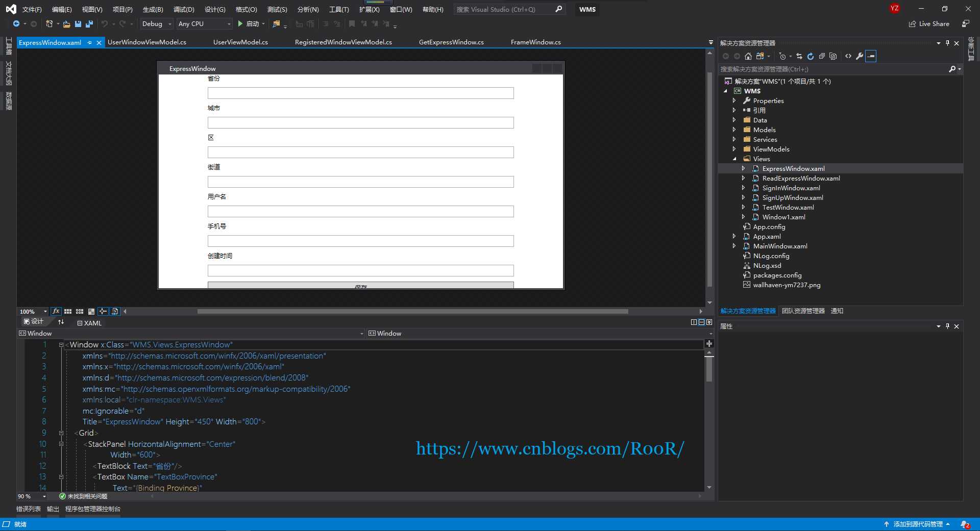Image resolution: width=980 pixels, height=531 pixels.
Task: Close the ExpressWindow.xaml tab
Action: (x=99, y=43)
